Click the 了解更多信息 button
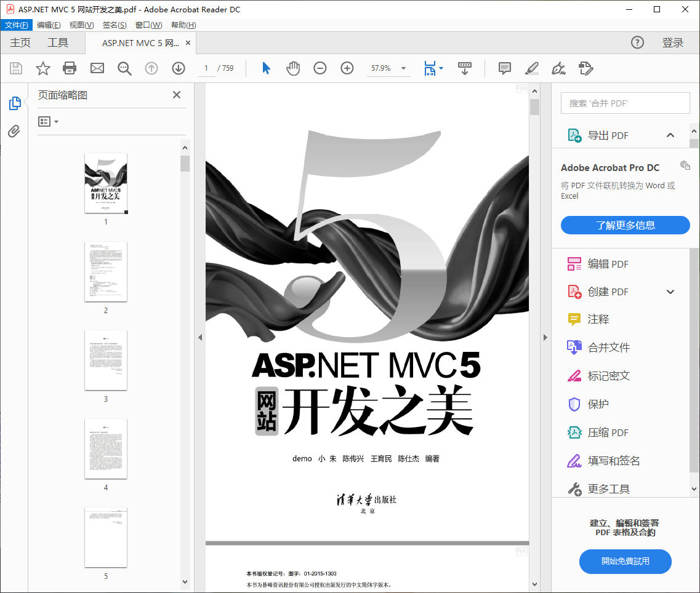 click(625, 225)
